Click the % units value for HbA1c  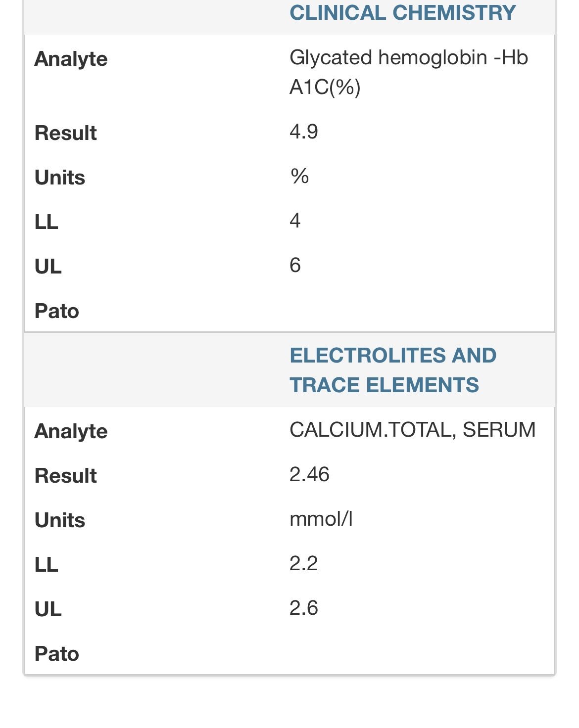point(299,176)
